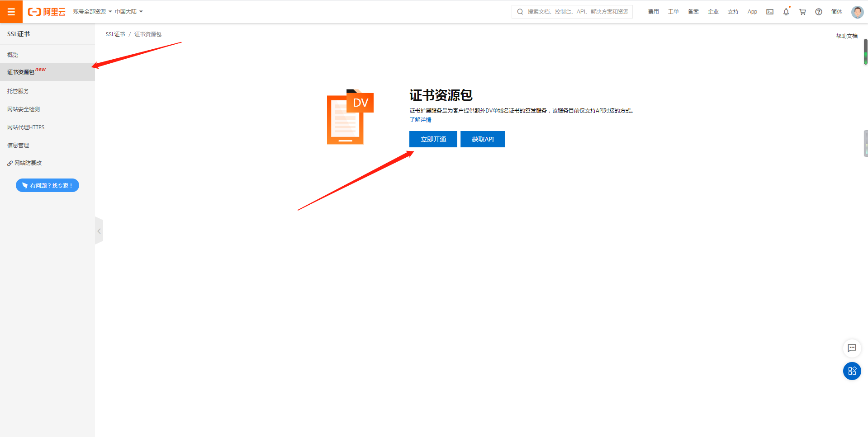
Task: Collapse the left sidebar panel
Action: coord(99,231)
